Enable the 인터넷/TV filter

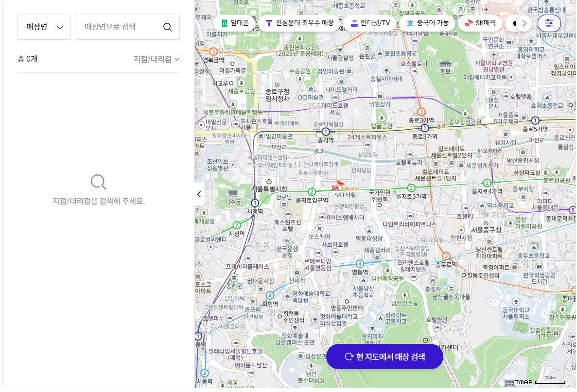click(374, 23)
